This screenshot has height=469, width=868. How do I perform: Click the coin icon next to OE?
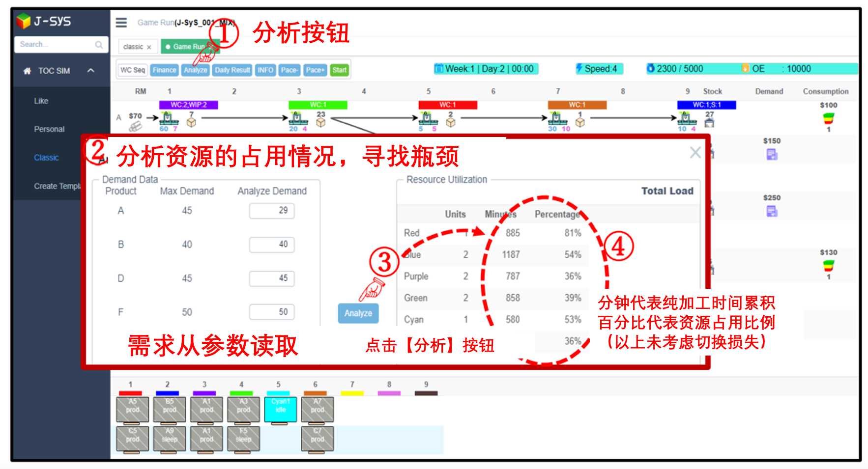[746, 68]
